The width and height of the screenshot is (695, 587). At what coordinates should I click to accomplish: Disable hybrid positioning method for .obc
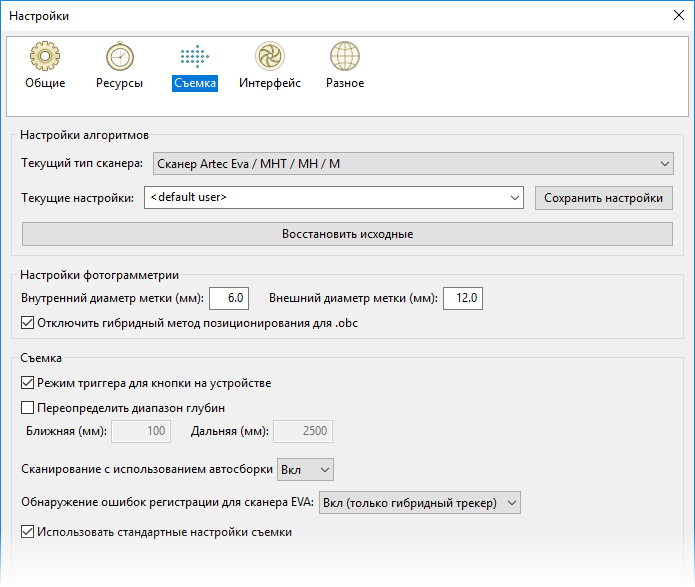pyautogui.click(x=28, y=323)
